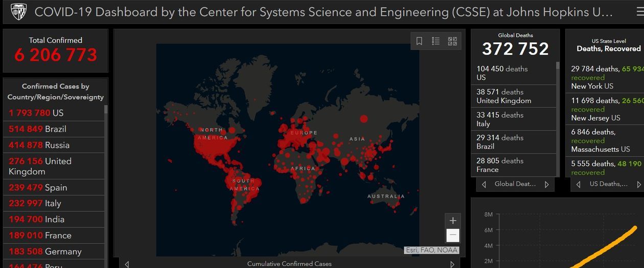Show the map legend list icon
Image resolution: width=644 pixels, height=268 pixels.
click(x=436, y=41)
